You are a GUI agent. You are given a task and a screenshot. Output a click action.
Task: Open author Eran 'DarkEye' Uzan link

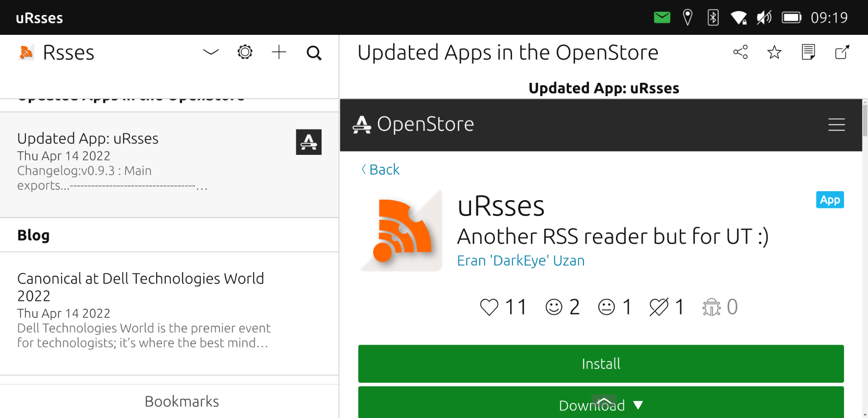tap(521, 260)
